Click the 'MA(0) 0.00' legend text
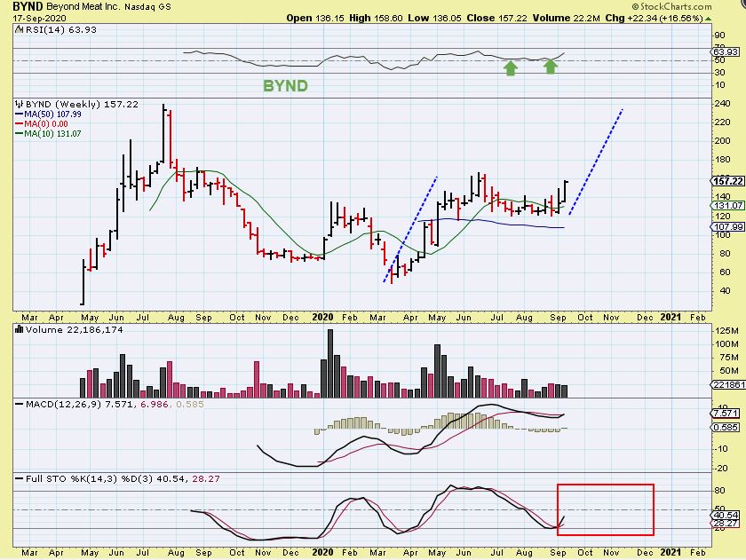Image resolution: width=746 pixels, height=560 pixels. pos(46,124)
